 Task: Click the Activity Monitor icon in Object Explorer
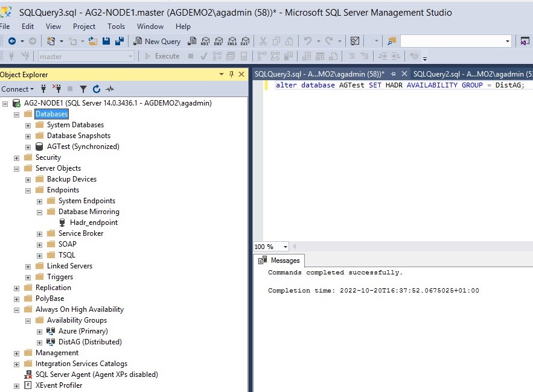[x=109, y=89]
